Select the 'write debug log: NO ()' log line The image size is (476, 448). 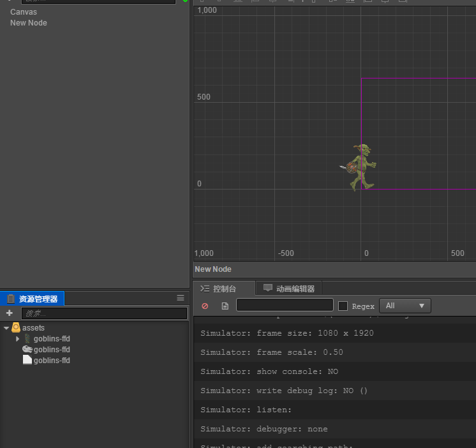(334, 391)
